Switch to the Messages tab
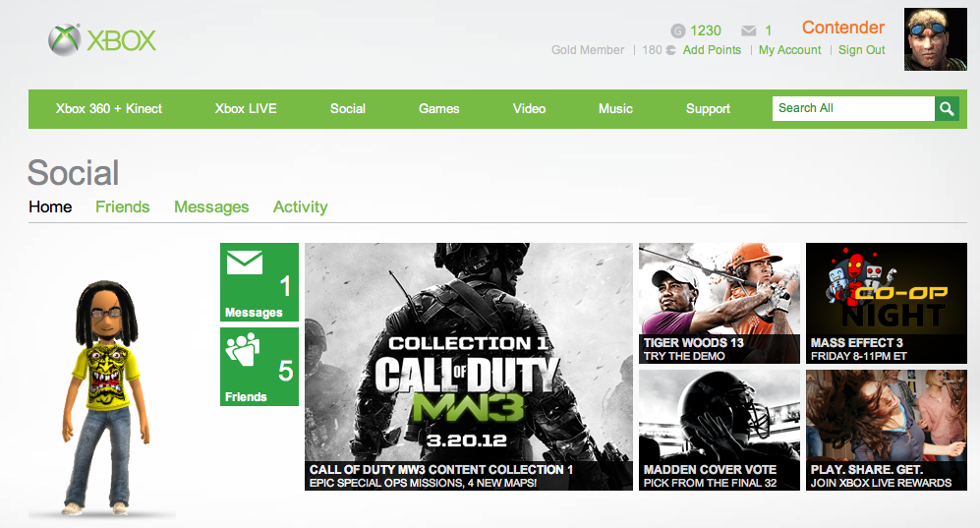 [x=211, y=206]
